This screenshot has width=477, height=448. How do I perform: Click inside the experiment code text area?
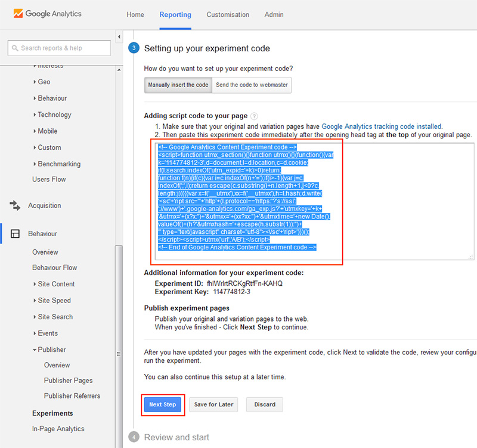click(315, 202)
